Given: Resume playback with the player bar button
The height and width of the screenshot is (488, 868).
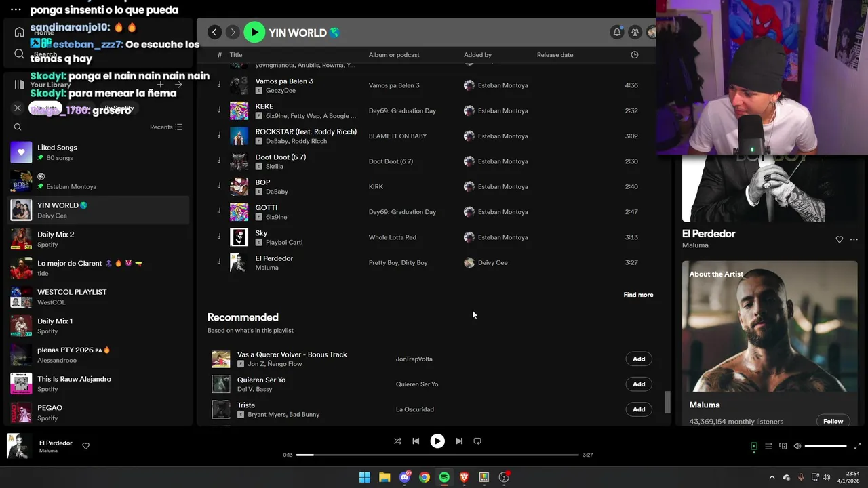Looking at the screenshot, I should click(437, 441).
